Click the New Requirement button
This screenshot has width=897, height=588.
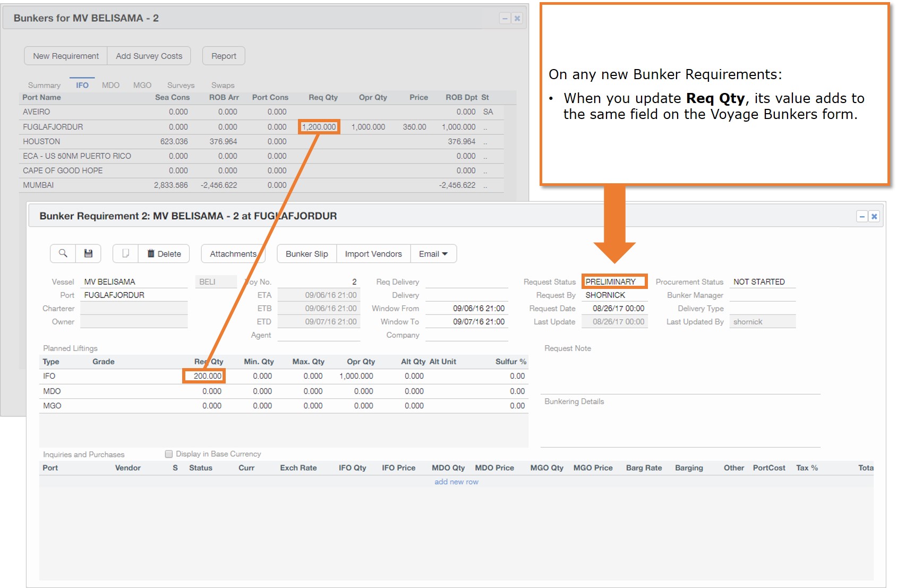pyautogui.click(x=66, y=56)
